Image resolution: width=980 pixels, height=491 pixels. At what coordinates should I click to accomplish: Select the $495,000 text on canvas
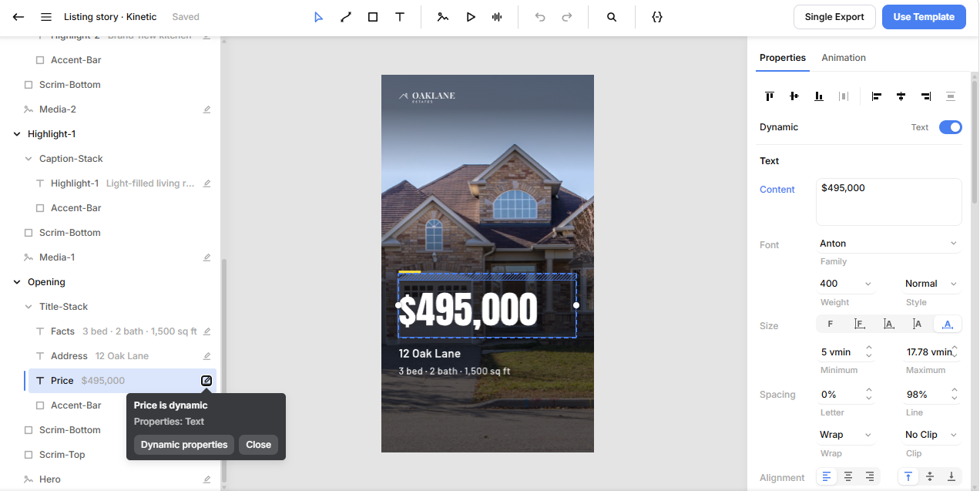(468, 309)
